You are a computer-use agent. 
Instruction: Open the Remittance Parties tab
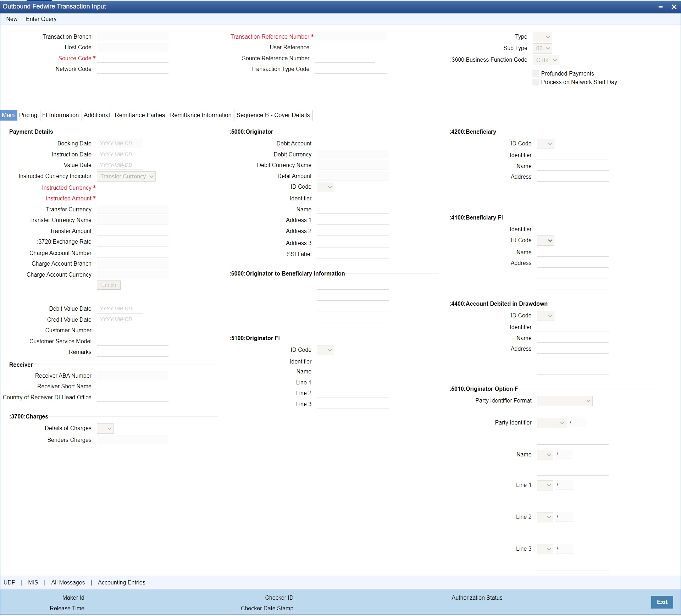pos(140,115)
